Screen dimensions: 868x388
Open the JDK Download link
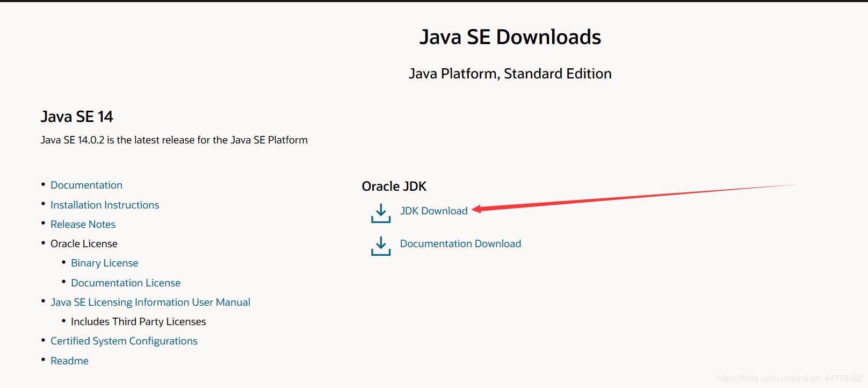coord(433,211)
